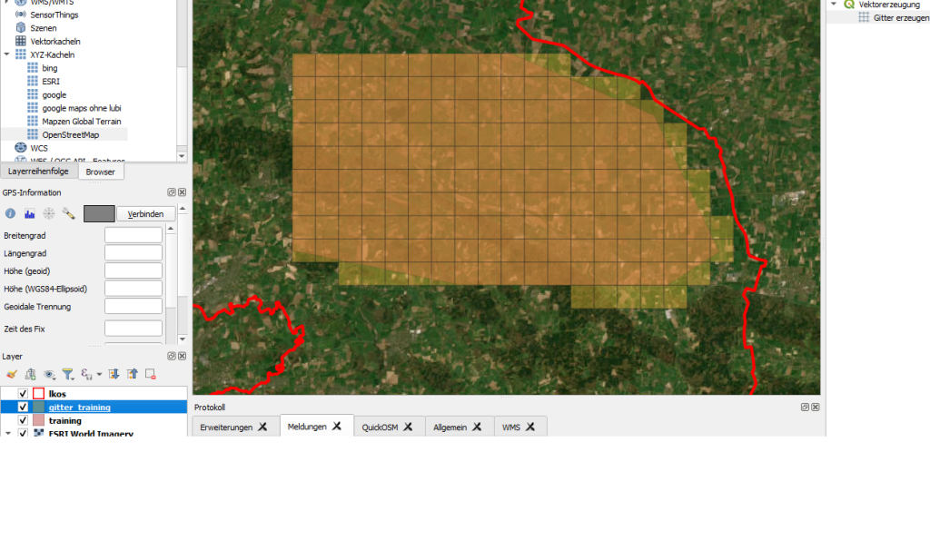Click the collapse all layers icon

pyautogui.click(x=132, y=373)
